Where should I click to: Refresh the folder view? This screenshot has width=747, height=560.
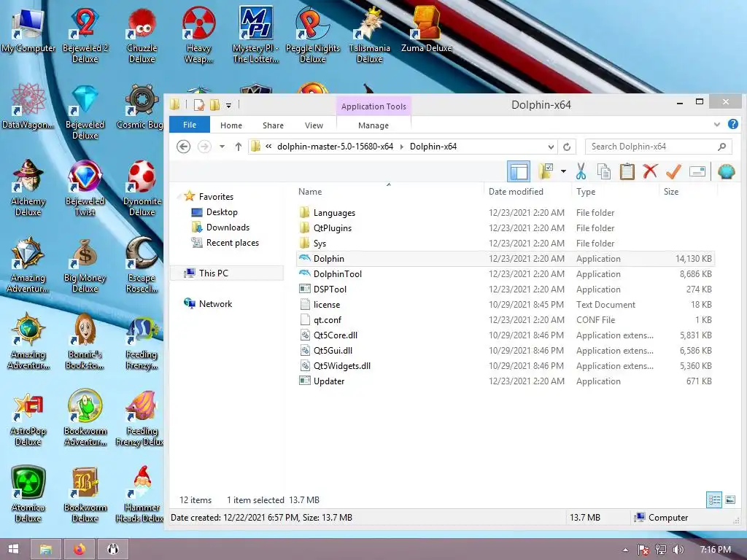(x=567, y=147)
